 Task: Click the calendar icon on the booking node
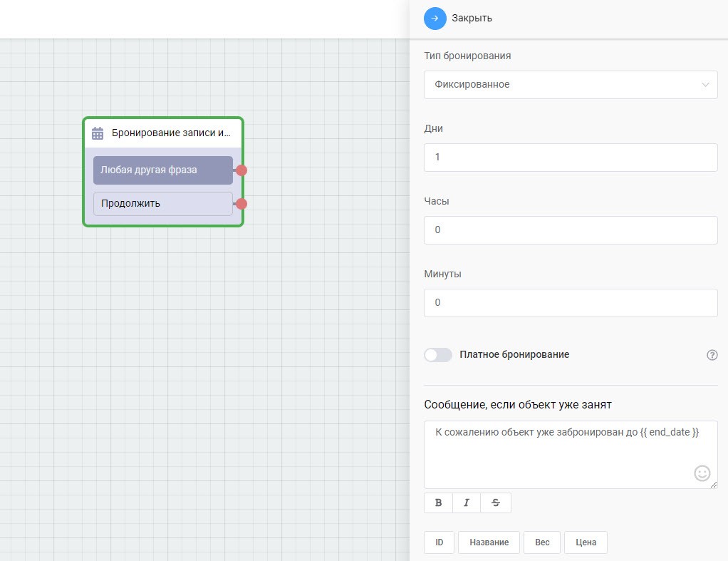point(98,133)
